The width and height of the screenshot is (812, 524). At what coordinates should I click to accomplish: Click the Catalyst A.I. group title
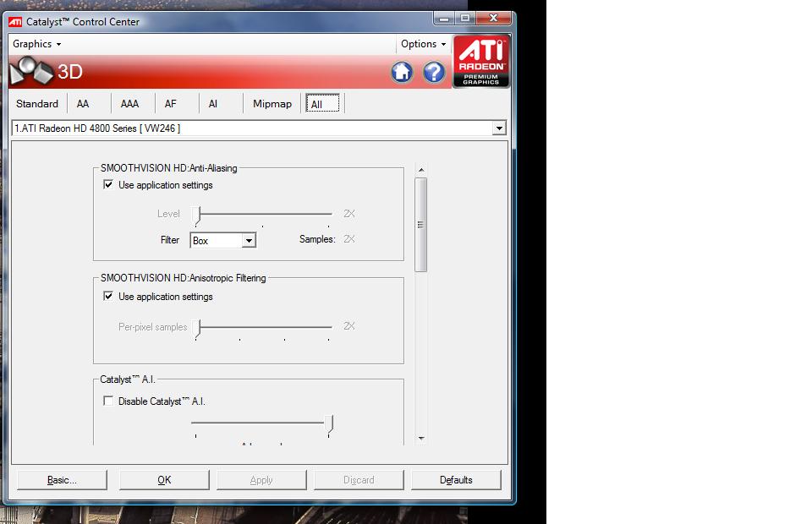128,379
